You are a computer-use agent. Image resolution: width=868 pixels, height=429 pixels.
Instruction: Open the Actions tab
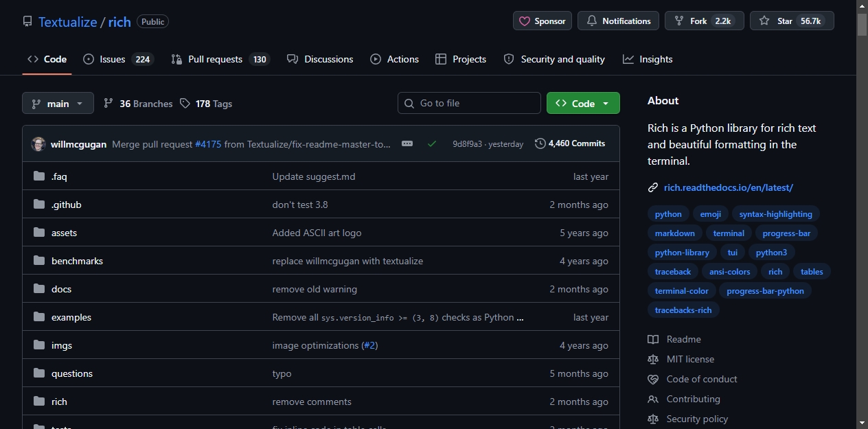click(x=394, y=59)
